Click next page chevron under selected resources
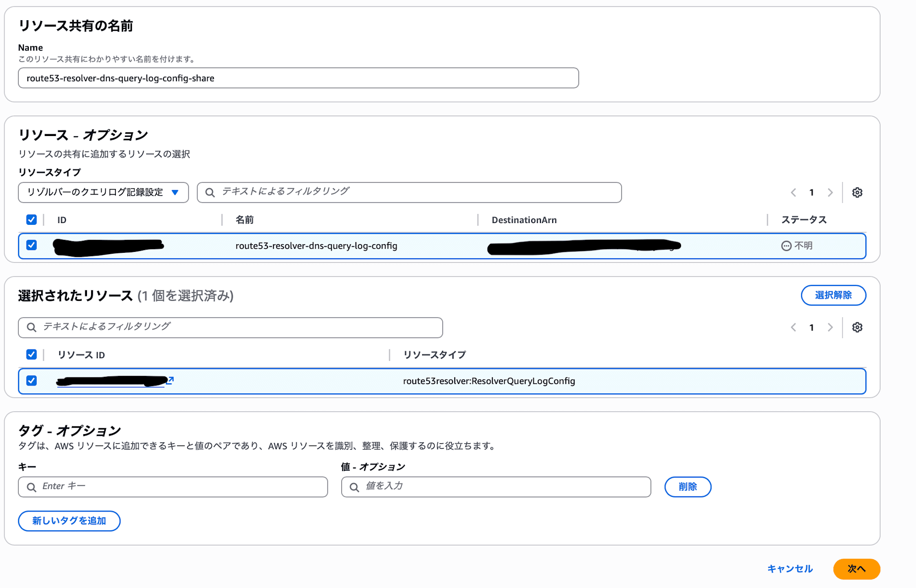The image size is (916, 588). (830, 327)
